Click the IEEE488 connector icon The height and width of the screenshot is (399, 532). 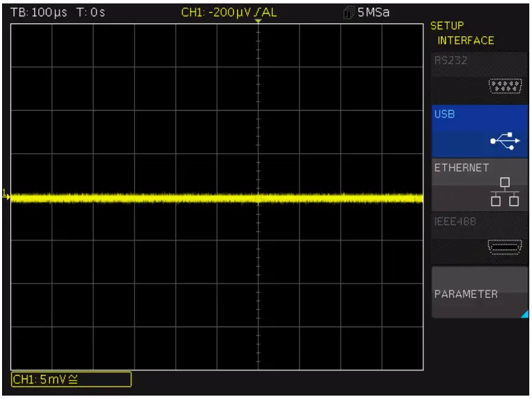pyautogui.click(x=505, y=247)
